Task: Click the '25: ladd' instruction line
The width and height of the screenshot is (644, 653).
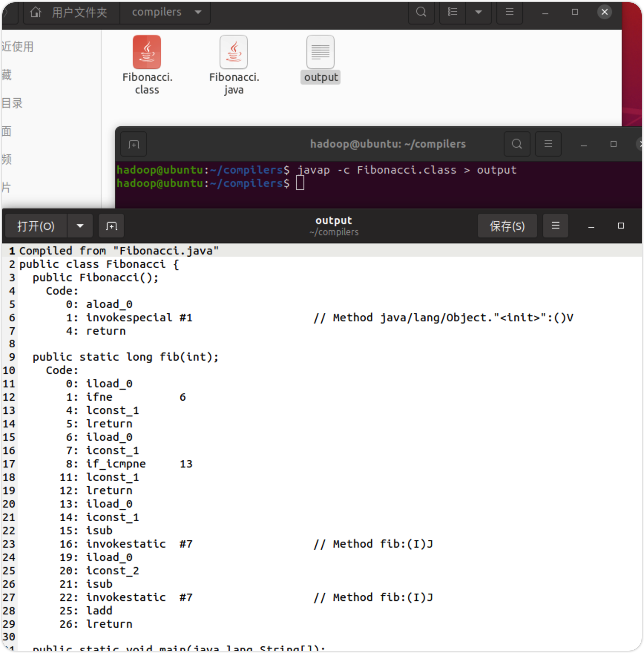Action: (86, 611)
